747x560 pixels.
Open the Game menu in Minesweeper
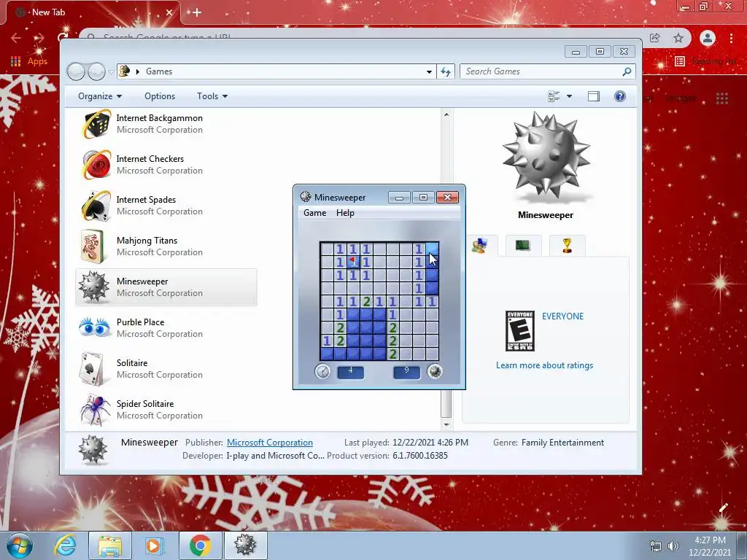tap(315, 213)
